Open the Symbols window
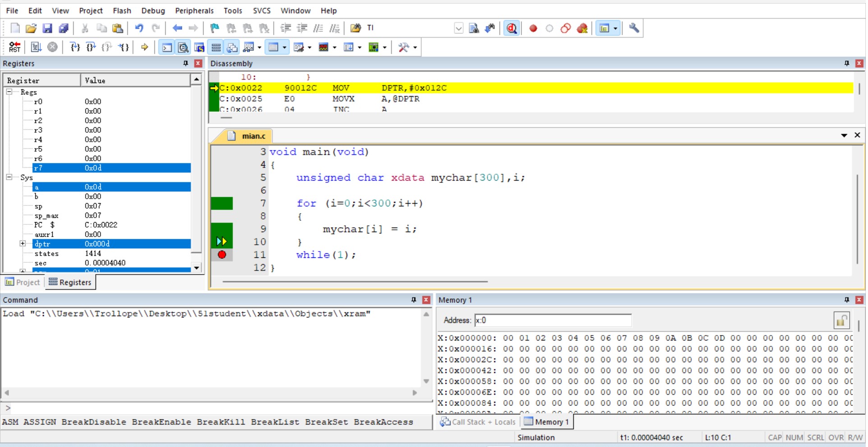This screenshot has width=868, height=447. coord(199,47)
